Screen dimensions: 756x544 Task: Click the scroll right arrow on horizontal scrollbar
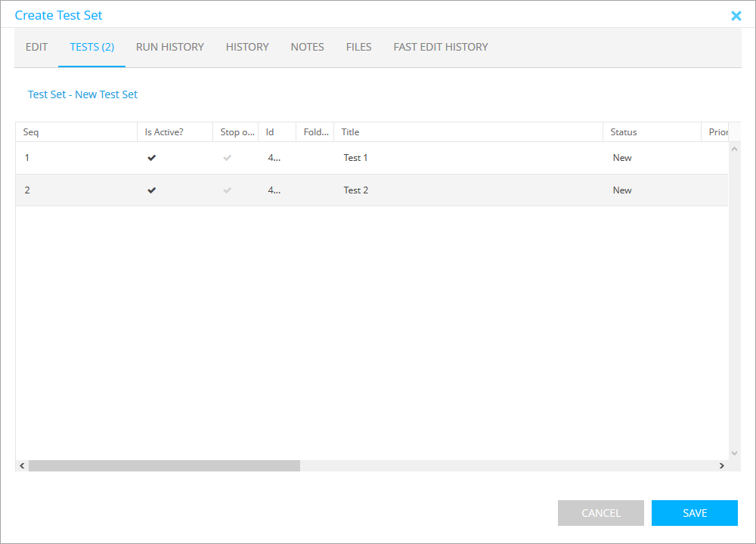point(722,466)
